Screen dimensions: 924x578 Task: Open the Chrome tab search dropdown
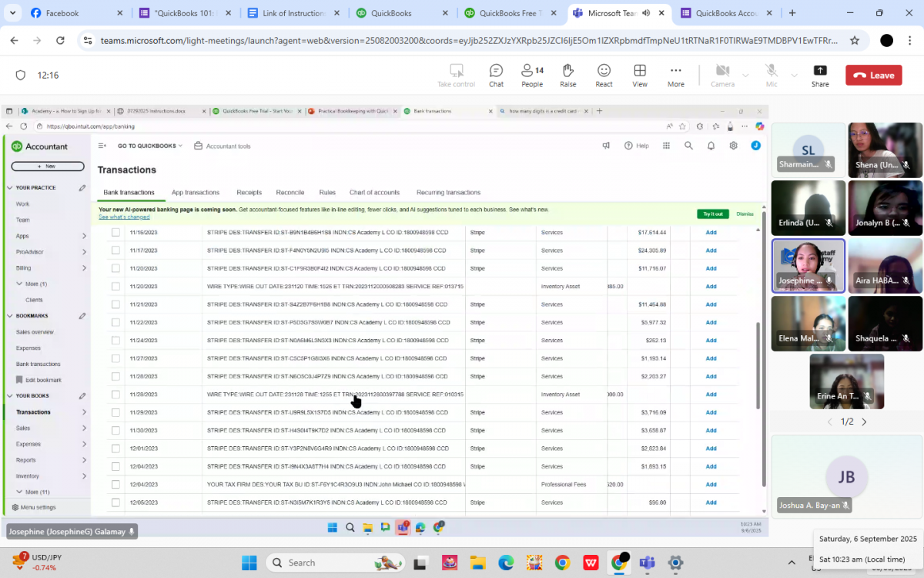click(12, 13)
